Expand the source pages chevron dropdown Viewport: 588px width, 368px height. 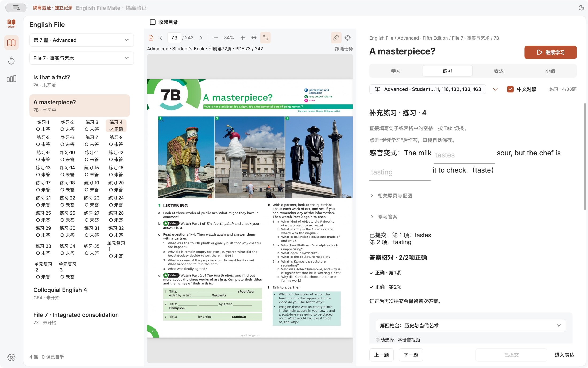(x=495, y=89)
